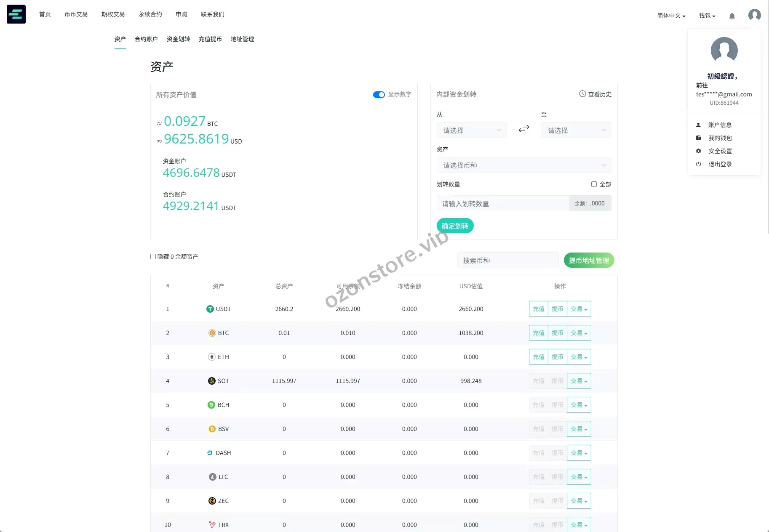The height and width of the screenshot is (532, 769).
Task: Click the logout power icon
Action: pos(698,164)
